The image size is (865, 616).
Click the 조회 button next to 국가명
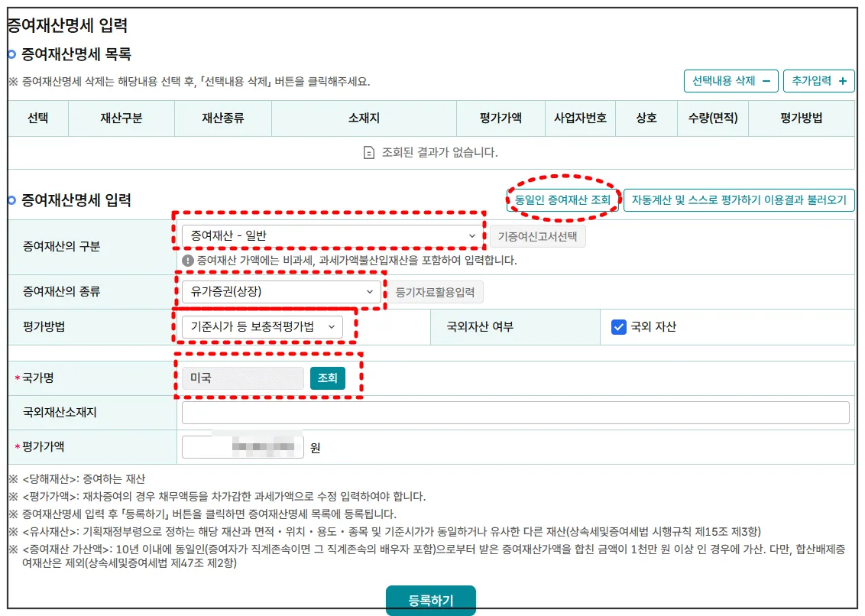[329, 378]
